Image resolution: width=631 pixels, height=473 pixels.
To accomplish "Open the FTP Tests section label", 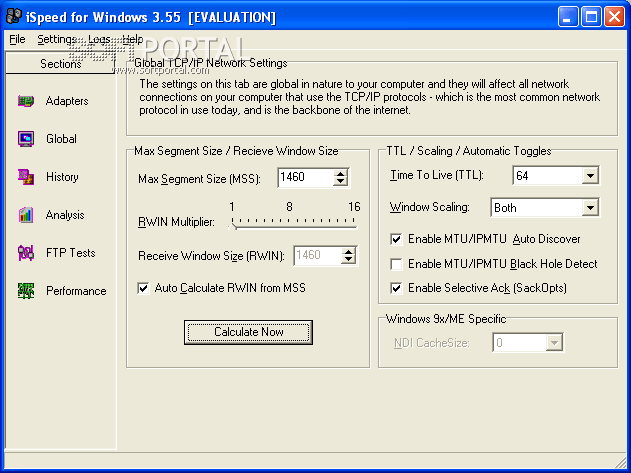I will (x=70, y=253).
